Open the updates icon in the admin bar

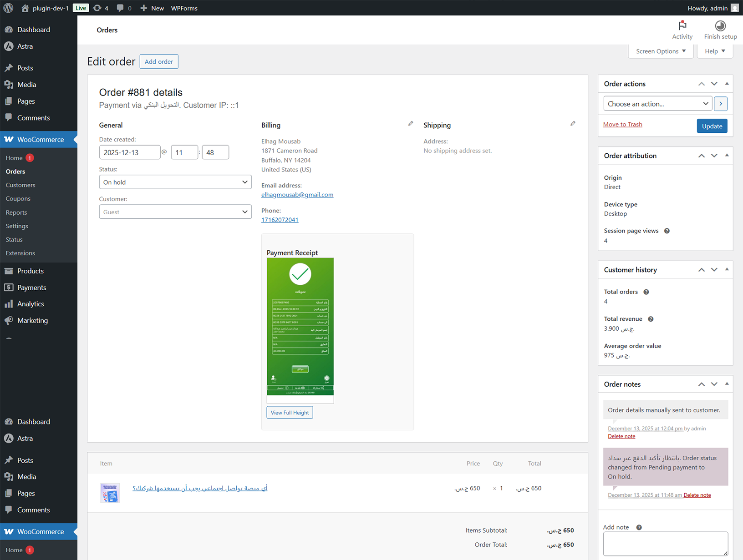[x=97, y=8]
